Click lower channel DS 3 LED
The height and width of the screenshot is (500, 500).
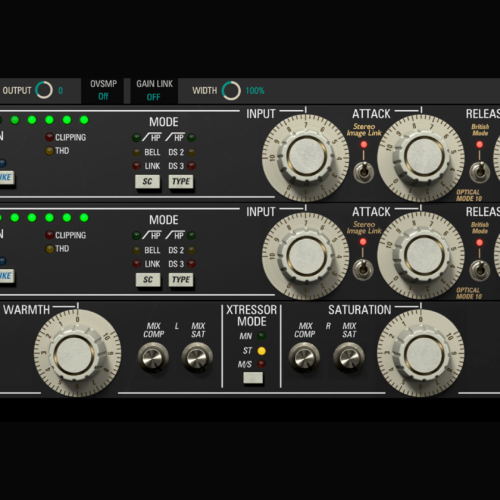[191, 264]
